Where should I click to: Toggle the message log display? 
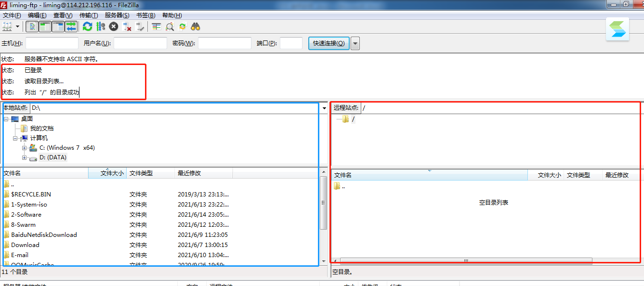[32, 26]
